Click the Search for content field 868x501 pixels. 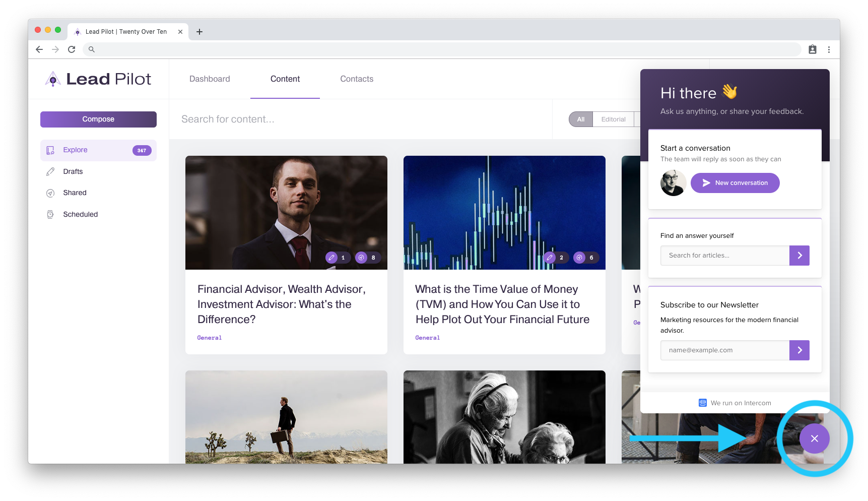[361, 119]
